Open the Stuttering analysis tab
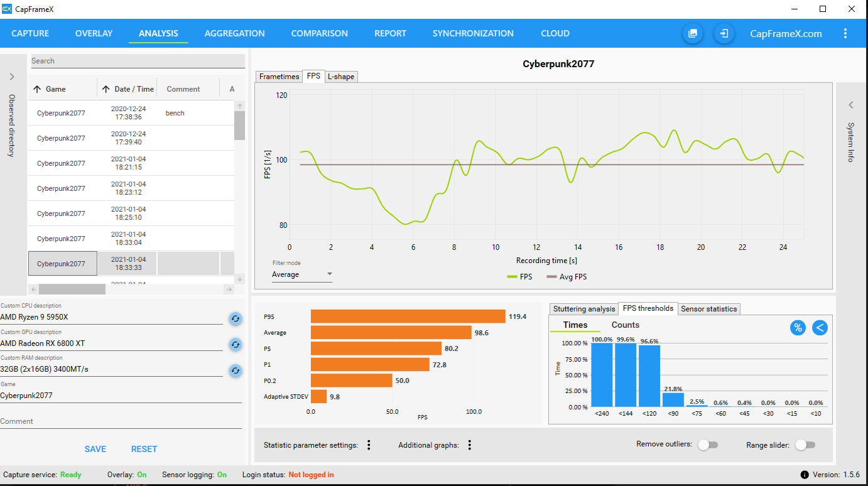Image resolution: width=868 pixels, height=486 pixels. point(584,309)
